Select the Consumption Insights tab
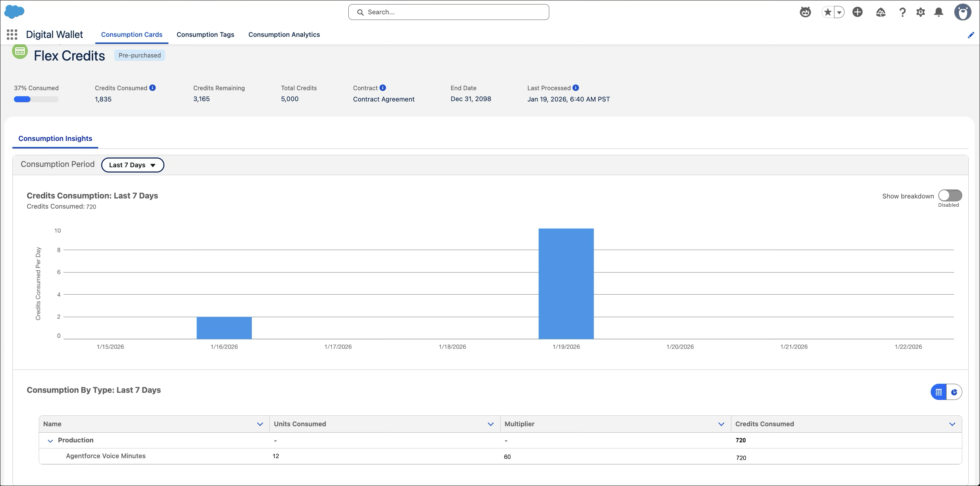This screenshot has width=980, height=486. pyautogui.click(x=55, y=139)
